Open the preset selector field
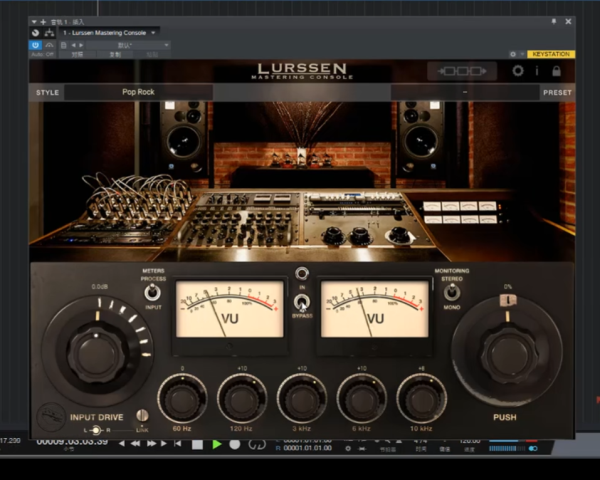 [x=465, y=92]
